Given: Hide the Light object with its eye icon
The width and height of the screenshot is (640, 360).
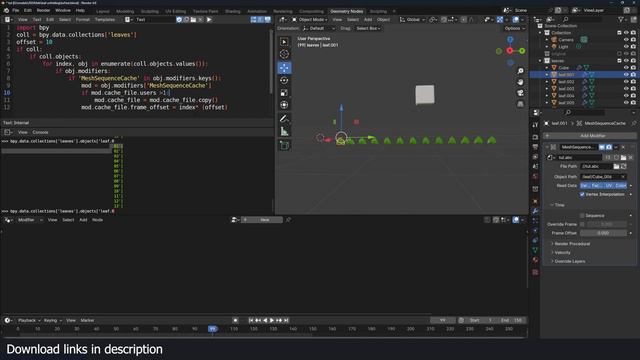Looking at the screenshot, I should 626,47.
